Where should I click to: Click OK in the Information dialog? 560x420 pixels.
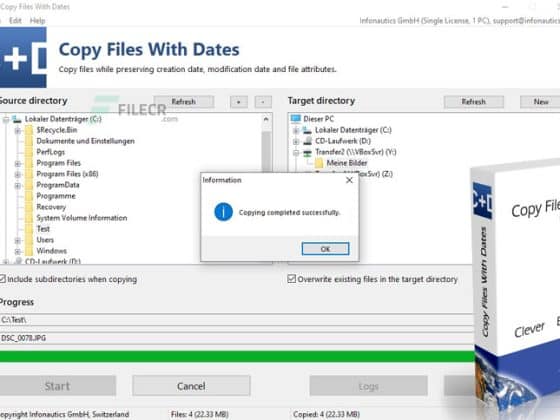tap(325, 249)
